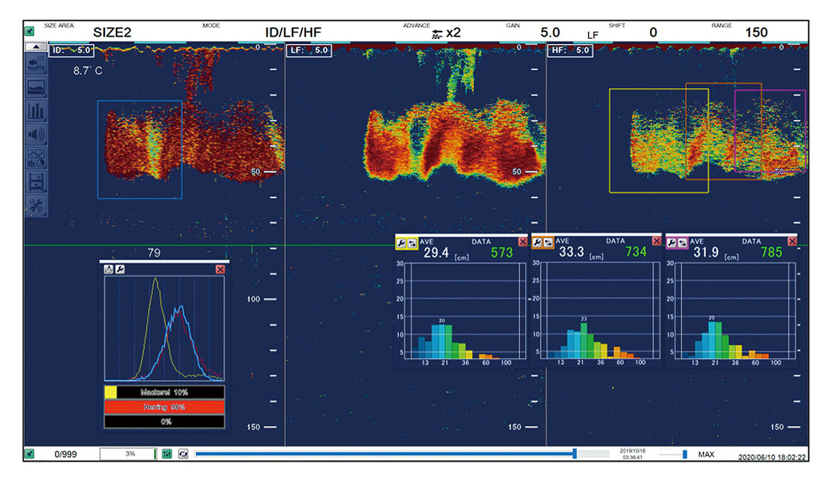Open the chart and graph analysis icon
Screen dimensions: 832x504
pyautogui.click(x=35, y=158)
